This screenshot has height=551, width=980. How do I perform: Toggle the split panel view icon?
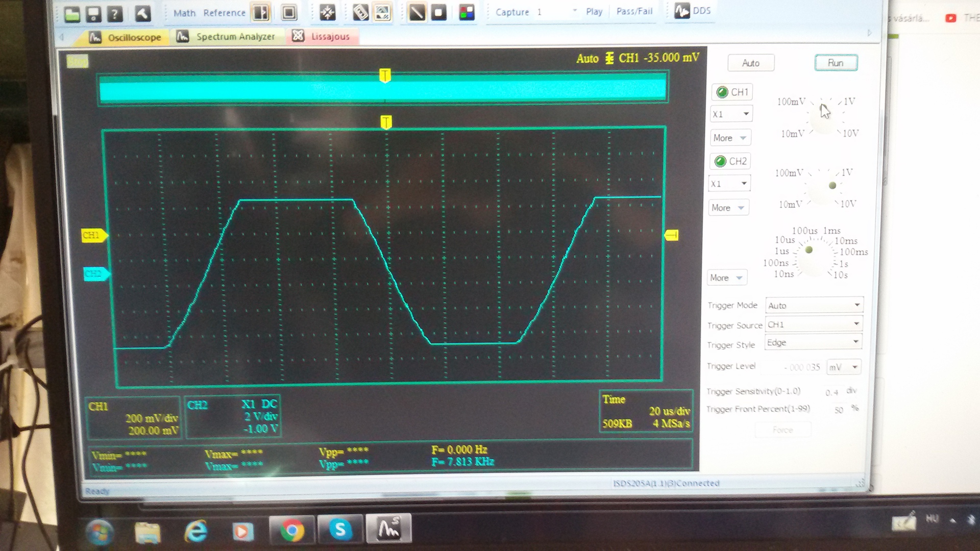(261, 13)
